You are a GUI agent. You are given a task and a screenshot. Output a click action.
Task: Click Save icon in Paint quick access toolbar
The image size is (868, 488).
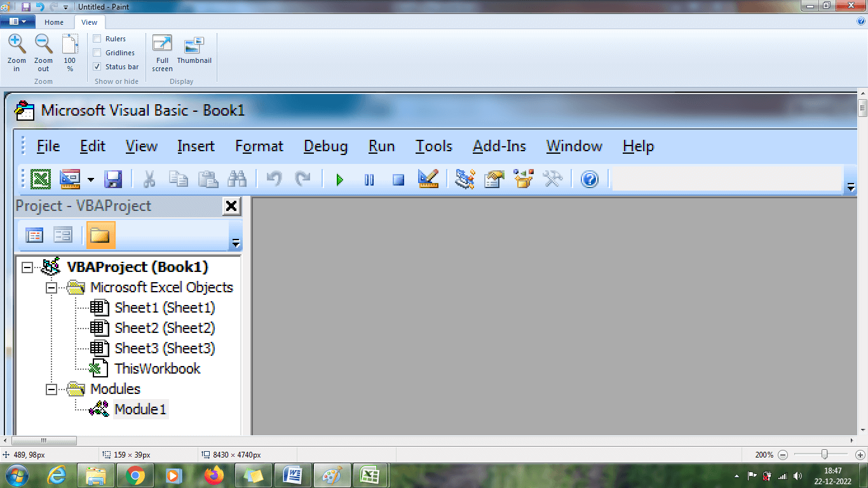tap(26, 6)
